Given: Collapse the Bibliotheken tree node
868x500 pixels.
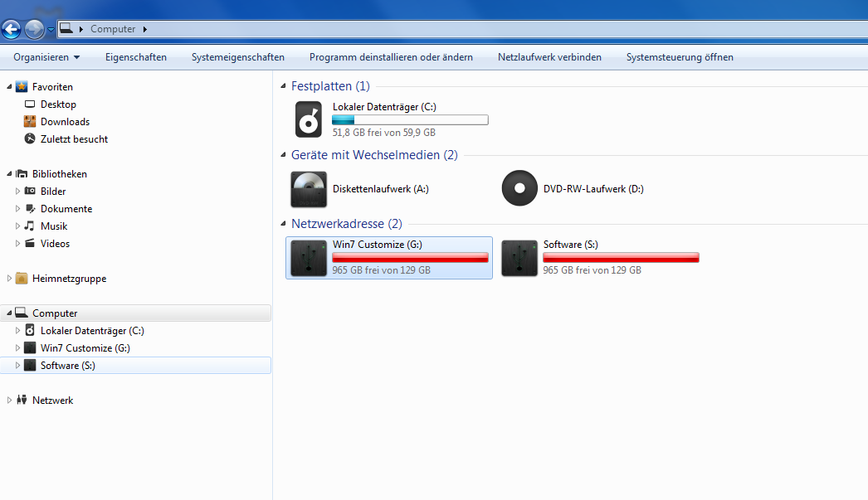Looking at the screenshot, I should click(9, 173).
